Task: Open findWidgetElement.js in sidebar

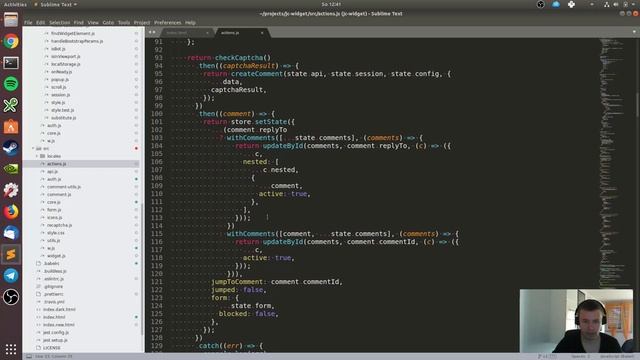Action: coord(73,33)
